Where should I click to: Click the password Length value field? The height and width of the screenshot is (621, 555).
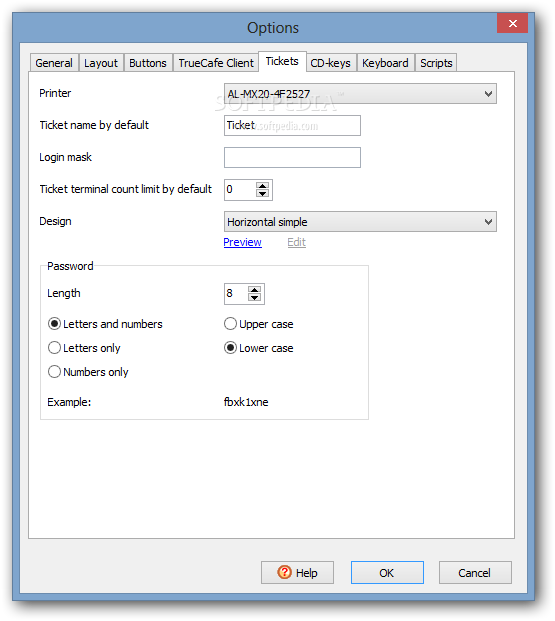pos(236,294)
